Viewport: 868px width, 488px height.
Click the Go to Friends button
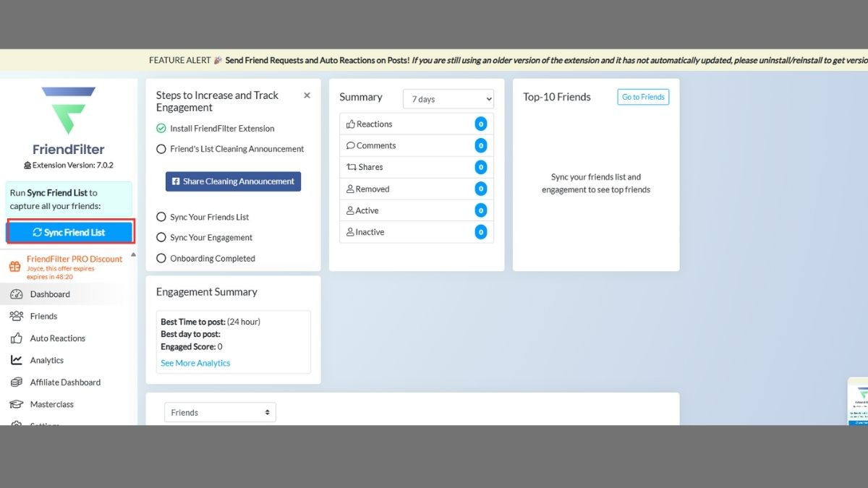[x=643, y=97]
